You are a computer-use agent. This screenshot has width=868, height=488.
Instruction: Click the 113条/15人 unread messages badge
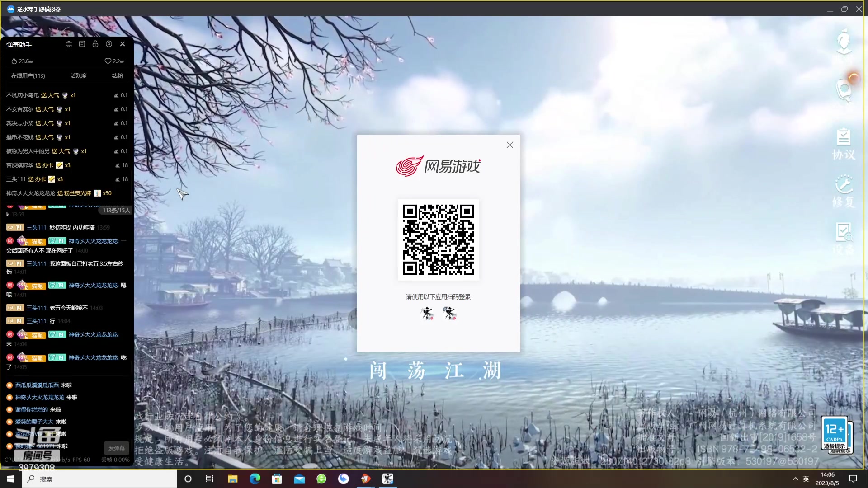coord(116,210)
